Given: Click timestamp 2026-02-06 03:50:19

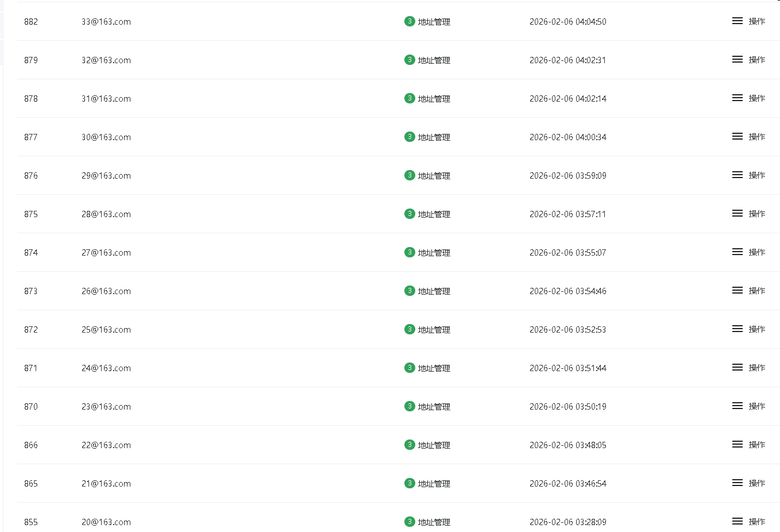Looking at the screenshot, I should pyautogui.click(x=568, y=407).
